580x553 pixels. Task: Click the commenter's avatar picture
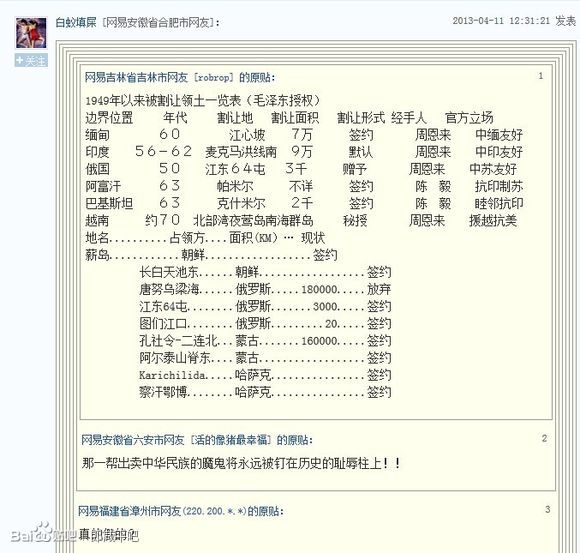tap(31, 33)
